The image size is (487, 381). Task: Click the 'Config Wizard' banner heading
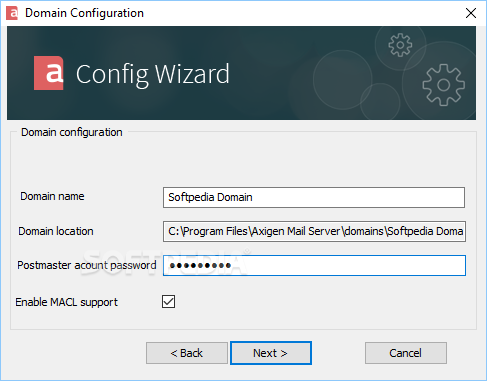pyautogui.click(x=153, y=74)
